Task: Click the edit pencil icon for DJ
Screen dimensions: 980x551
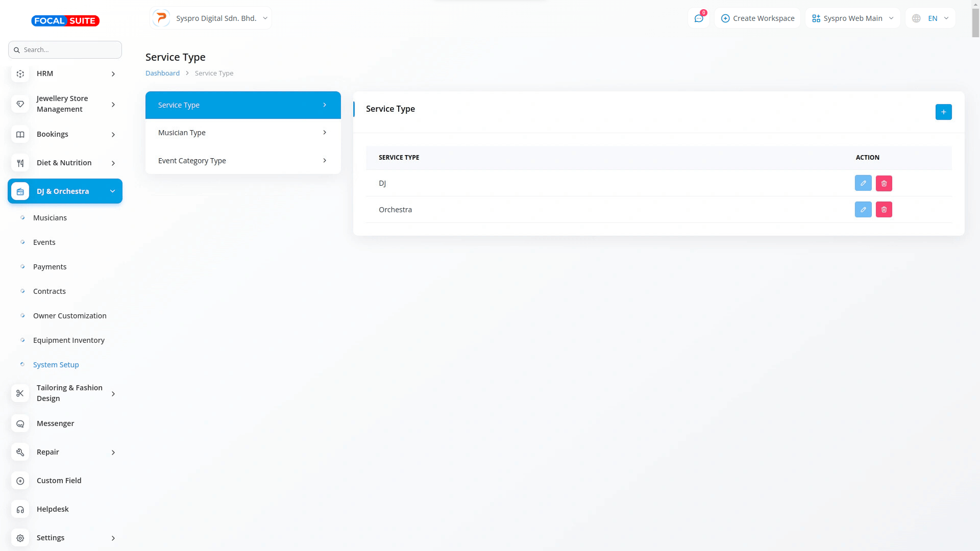Action: click(x=863, y=183)
